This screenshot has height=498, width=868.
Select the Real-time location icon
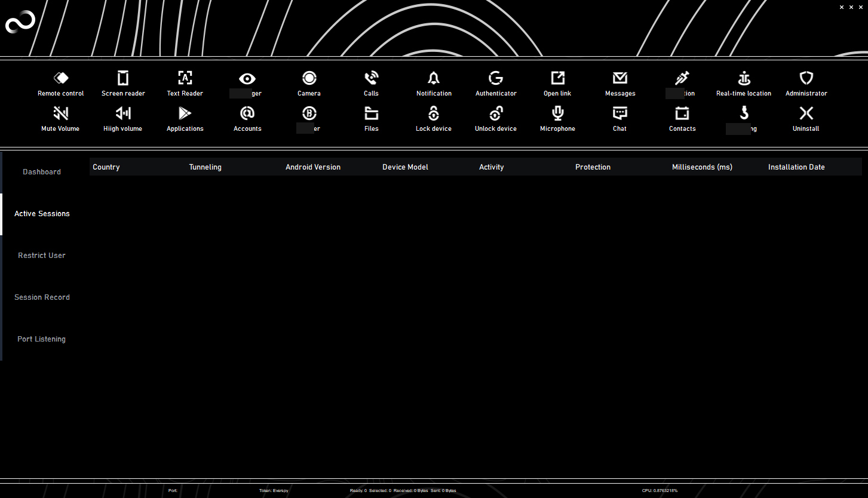tap(744, 78)
